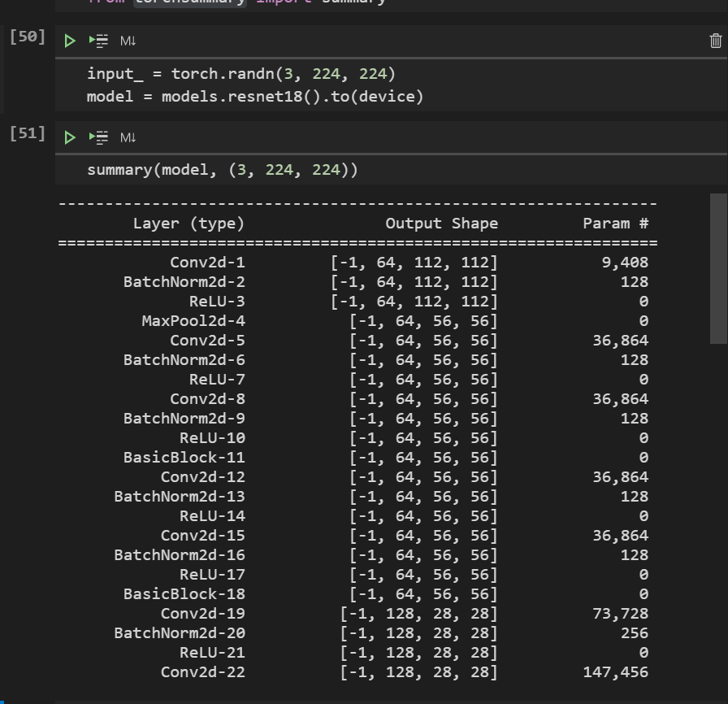Click the "Param #" column header
Screen dimensions: 728x704
[x=616, y=224]
